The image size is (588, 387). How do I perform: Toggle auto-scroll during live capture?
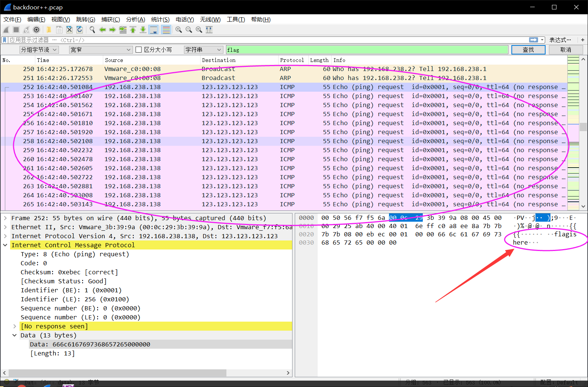tap(153, 30)
